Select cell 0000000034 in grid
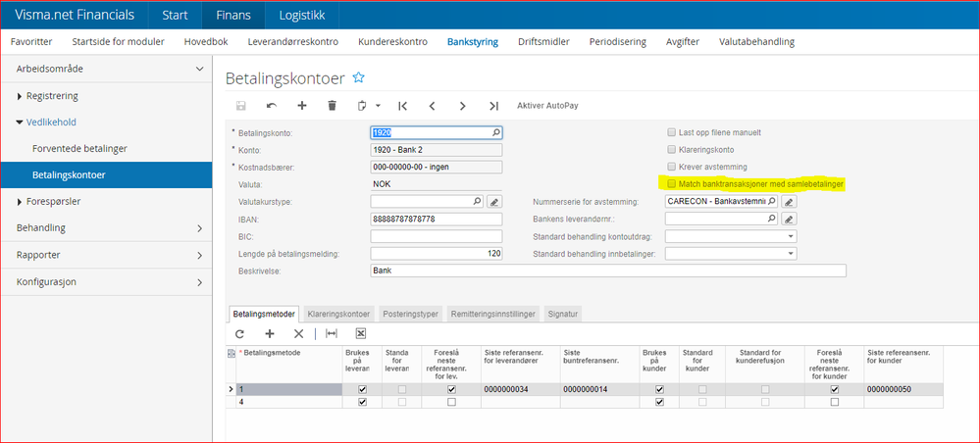This screenshot has width=980, height=443. (521, 389)
